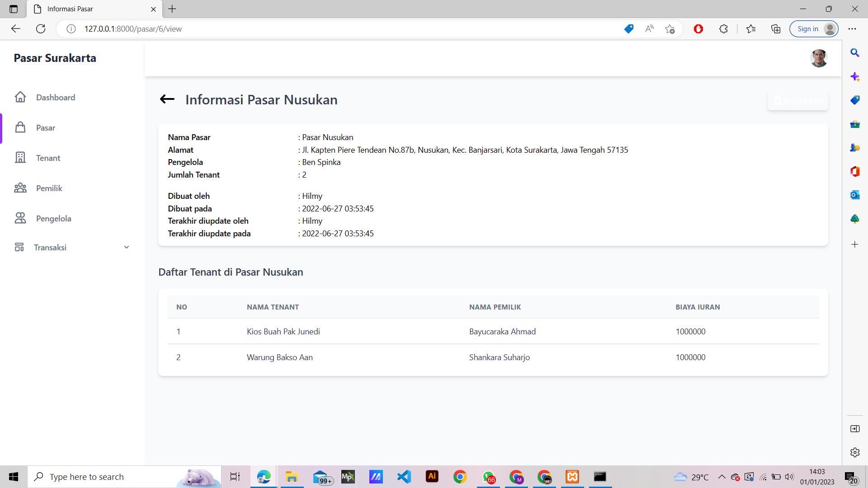The image size is (868, 488).
Task: Open Tenant building icon in sidebar
Action: coord(20,158)
